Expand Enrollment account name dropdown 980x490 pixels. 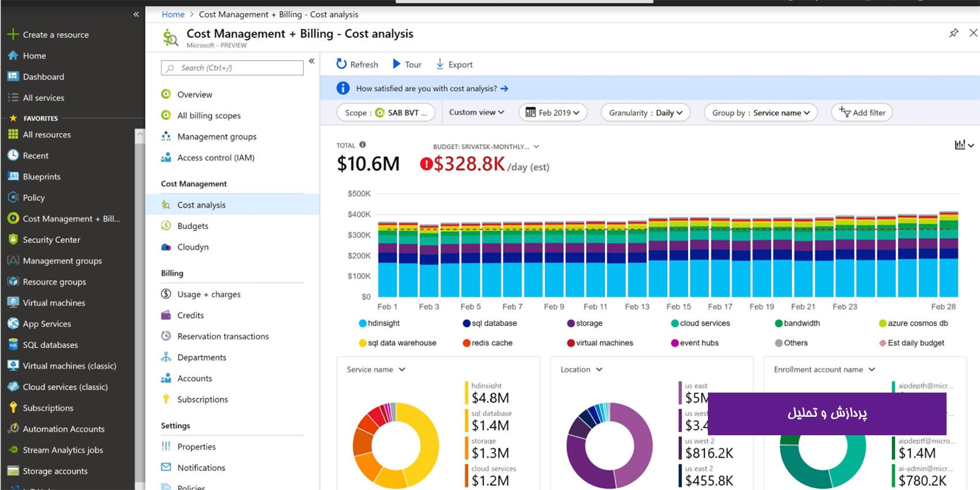(x=872, y=370)
